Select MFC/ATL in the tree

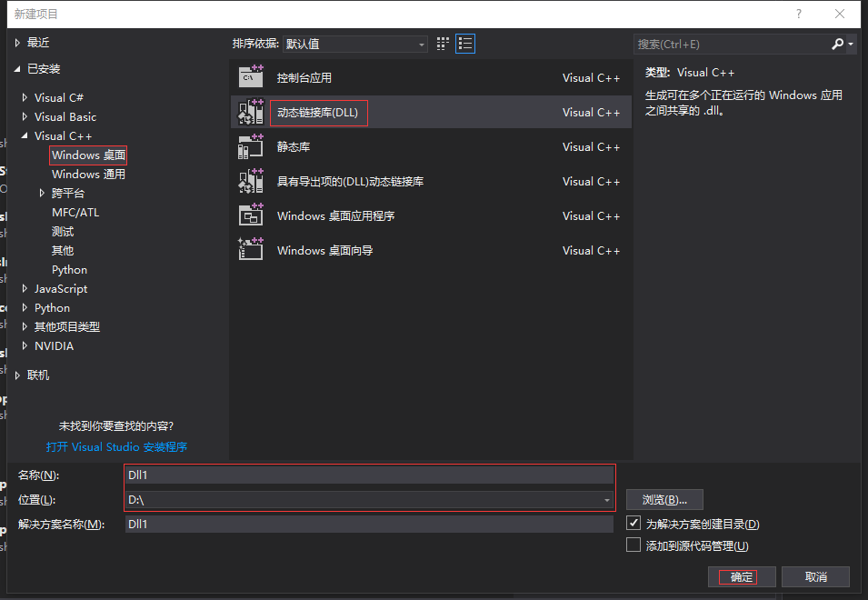[x=75, y=212]
